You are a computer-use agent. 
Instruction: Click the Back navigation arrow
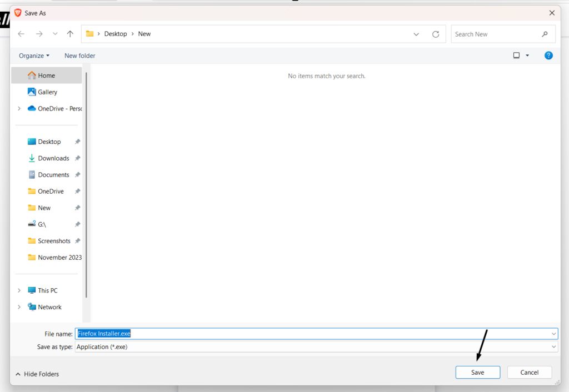pos(21,34)
